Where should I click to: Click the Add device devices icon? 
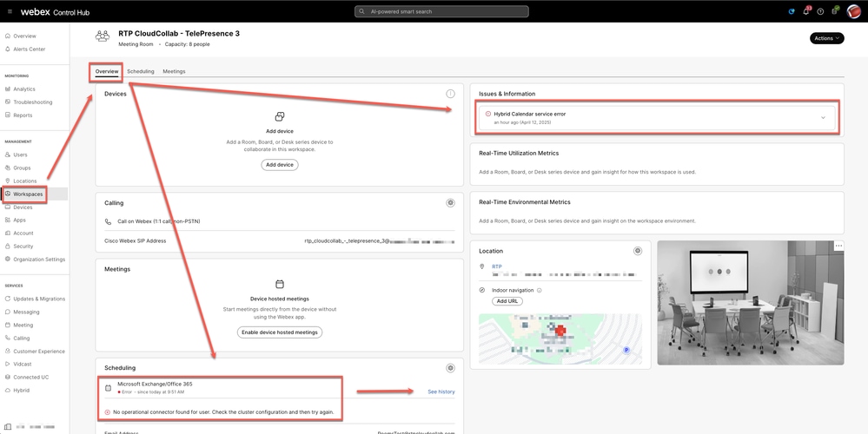pos(280,116)
